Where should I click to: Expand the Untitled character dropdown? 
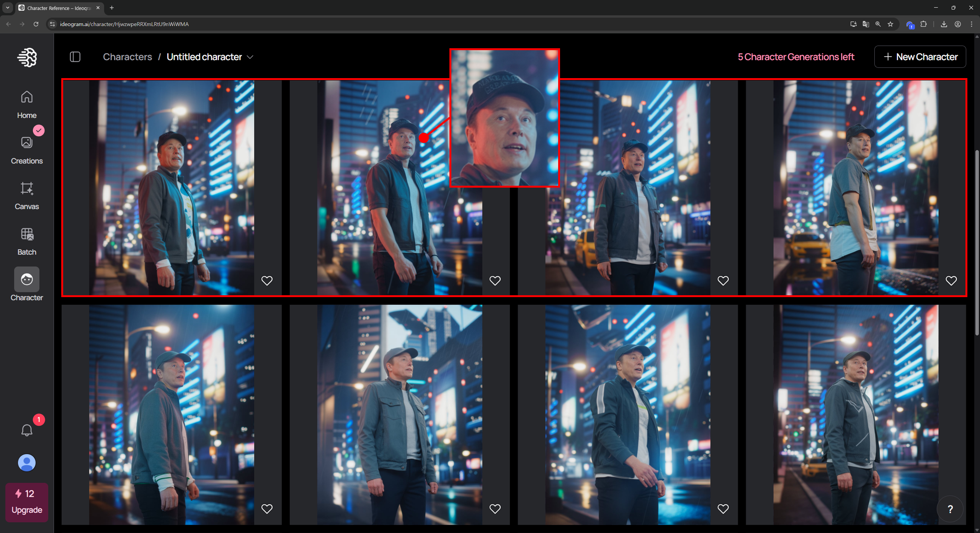point(250,57)
